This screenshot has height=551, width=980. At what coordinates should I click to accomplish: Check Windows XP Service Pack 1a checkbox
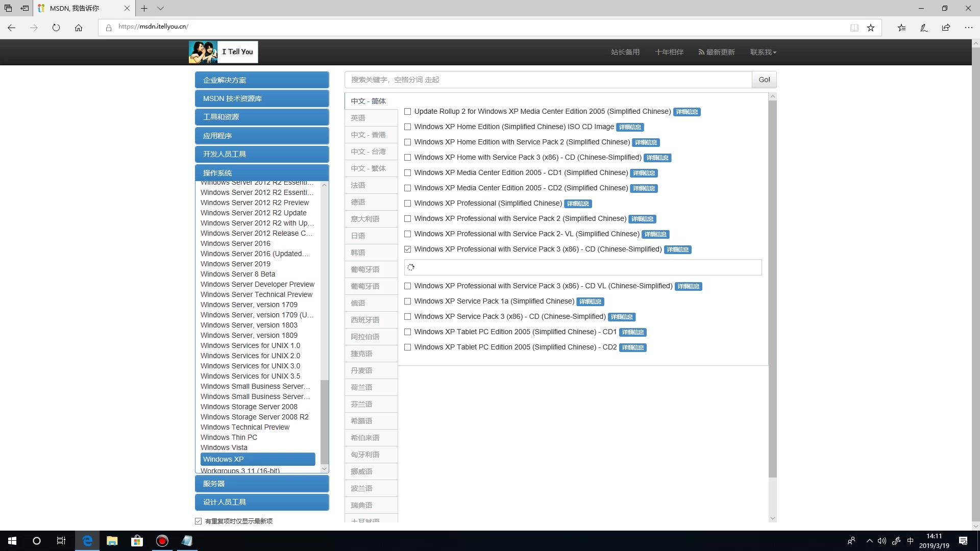(407, 302)
